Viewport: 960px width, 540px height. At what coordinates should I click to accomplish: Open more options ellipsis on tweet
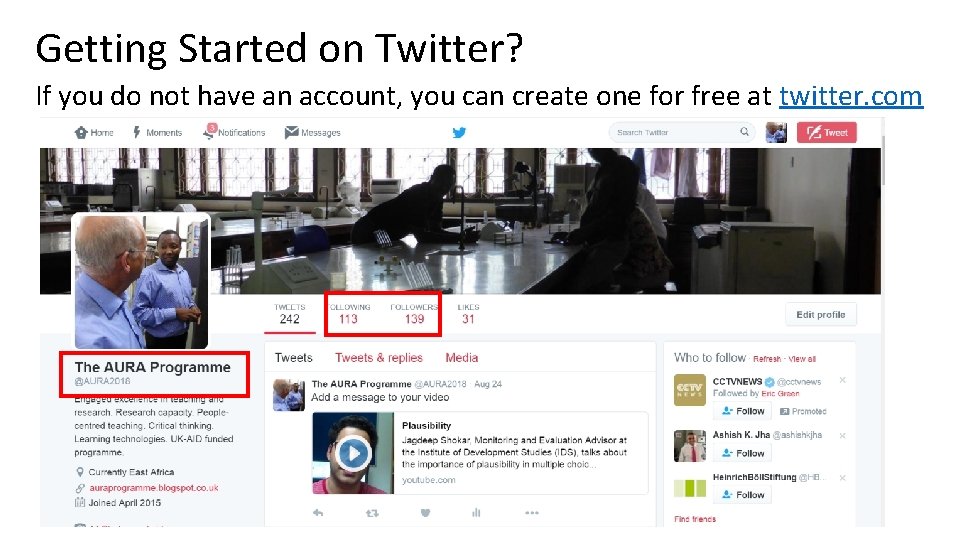[531, 513]
